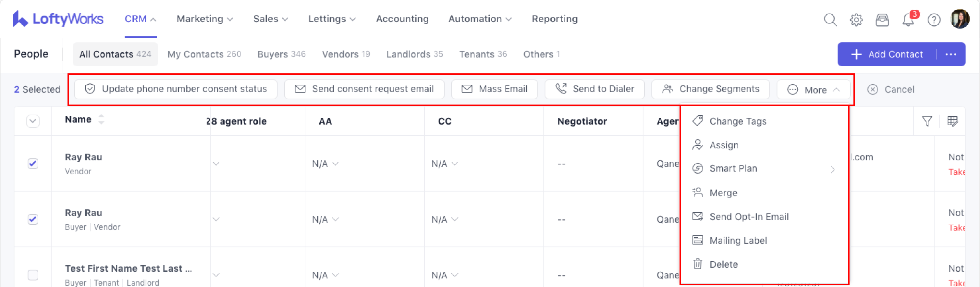Choose Delete from the More menu

click(723, 264)
